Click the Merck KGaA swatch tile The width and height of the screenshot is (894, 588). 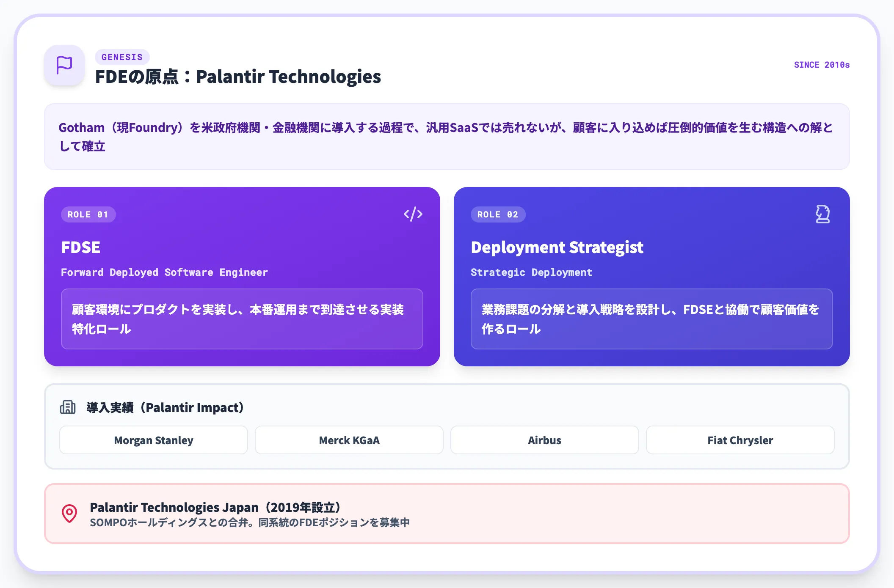[349, 440]
